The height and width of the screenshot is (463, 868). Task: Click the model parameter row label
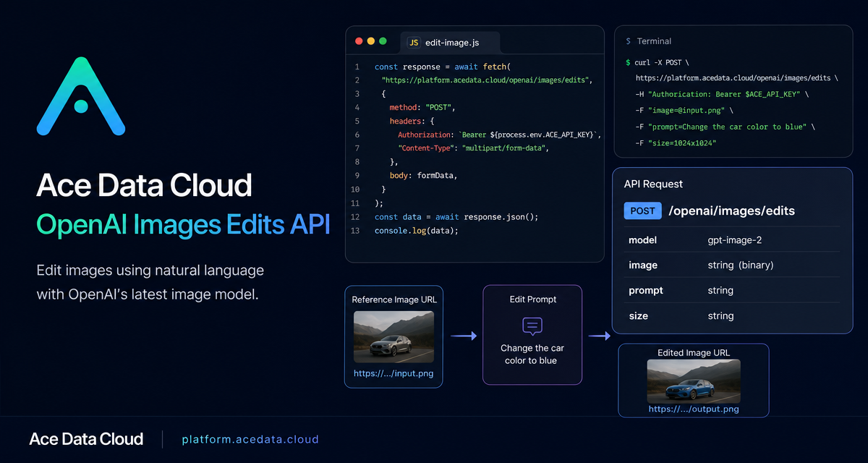(643, 240)
